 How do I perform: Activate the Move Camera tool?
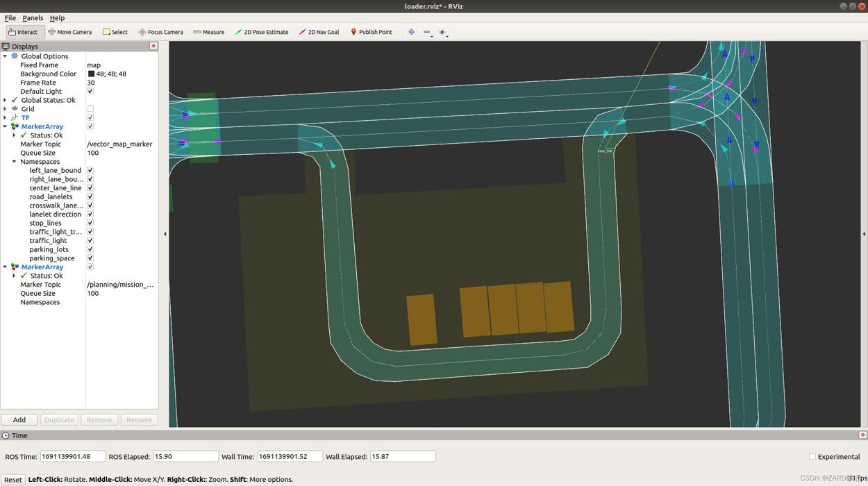69,32
